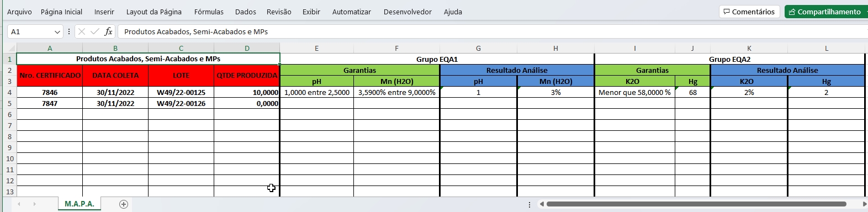Select the M.A.P.A. sheet tab
This screenshot has width=868, height=212.
tap(80, 204)
